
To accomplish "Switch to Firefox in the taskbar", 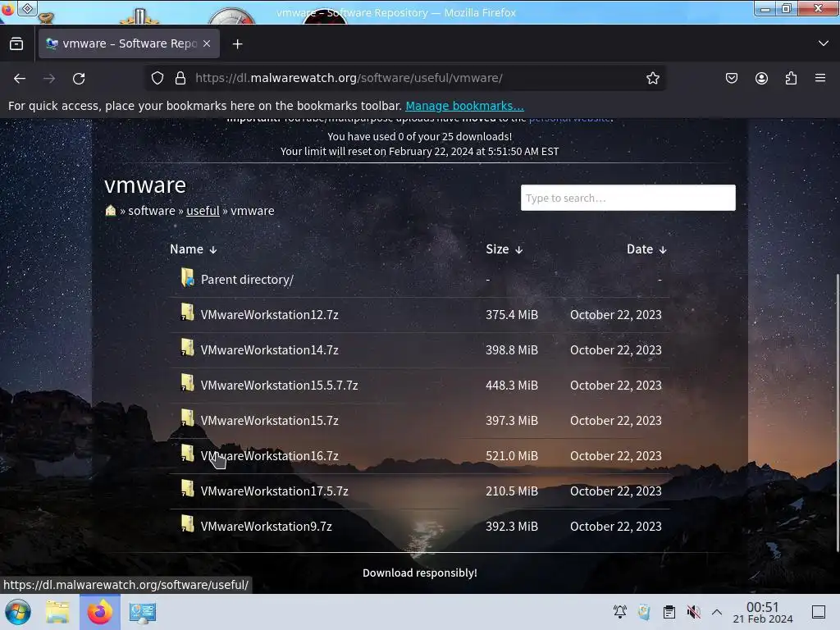I will 99,612.
